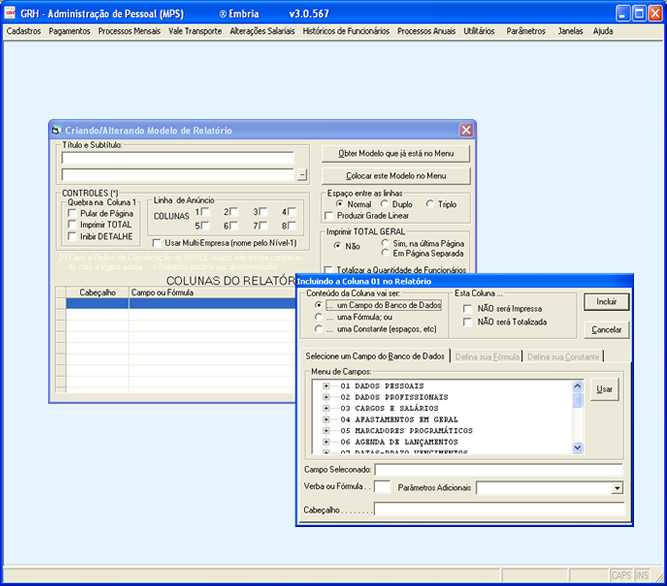The height and width of the screenshot is (586, 667).
Task: Click the Incluir button
Action: pyautogui.click(x=606, y=302)
